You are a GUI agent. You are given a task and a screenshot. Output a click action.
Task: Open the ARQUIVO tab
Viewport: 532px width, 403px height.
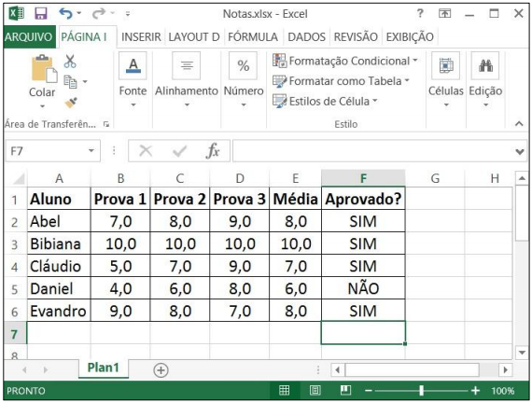29,36
